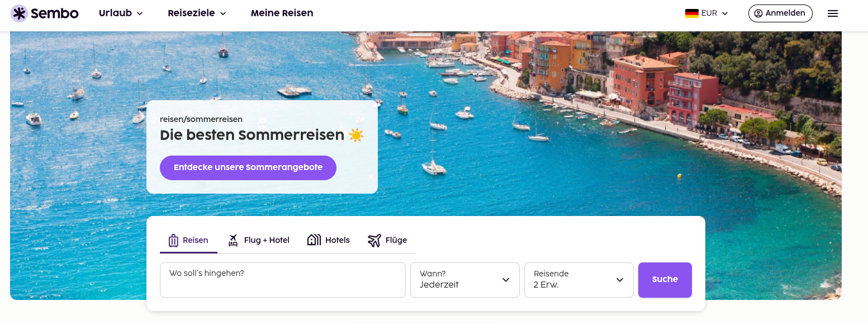Open the Wann? date dropdown
This screenshot has width=868, height=324.
coord(464,280)
